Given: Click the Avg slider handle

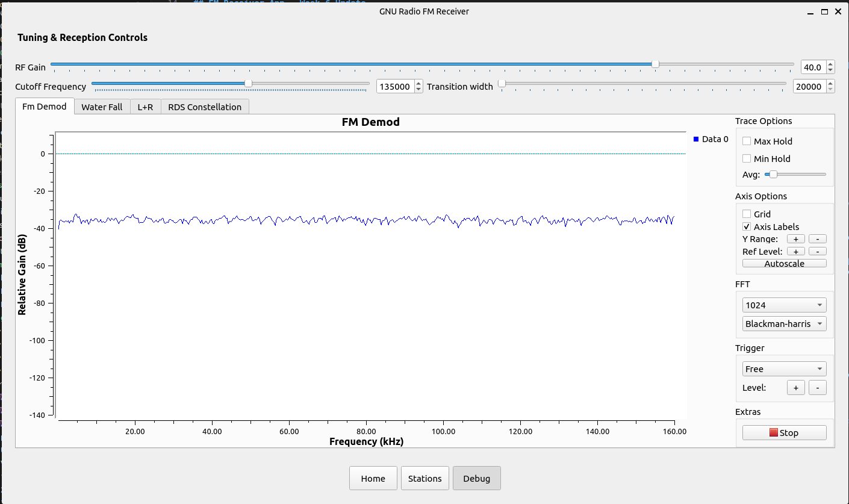Looking at the screenshot, I should (x=773, y=175).
